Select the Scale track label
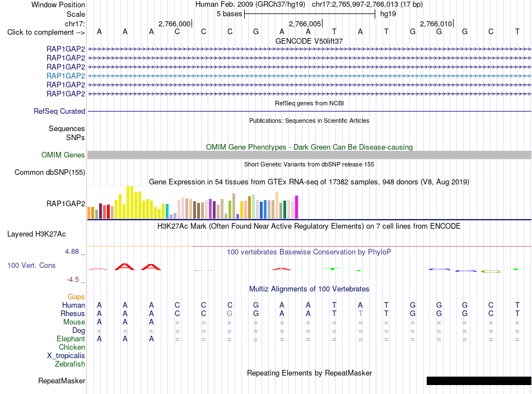 [x=76, y=14]
